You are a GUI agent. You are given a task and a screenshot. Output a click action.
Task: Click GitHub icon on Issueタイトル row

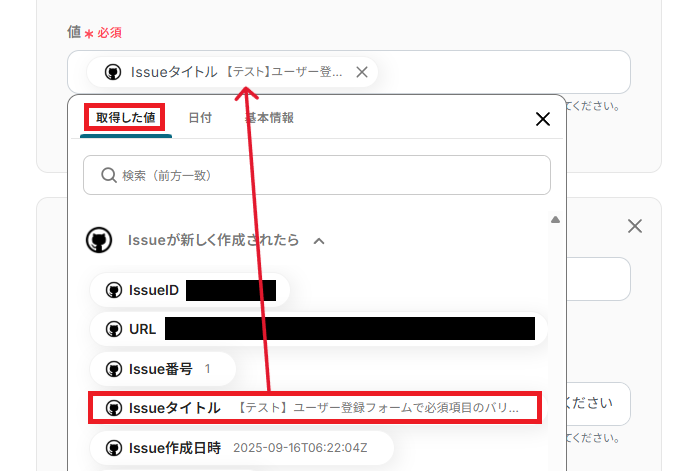114,408
